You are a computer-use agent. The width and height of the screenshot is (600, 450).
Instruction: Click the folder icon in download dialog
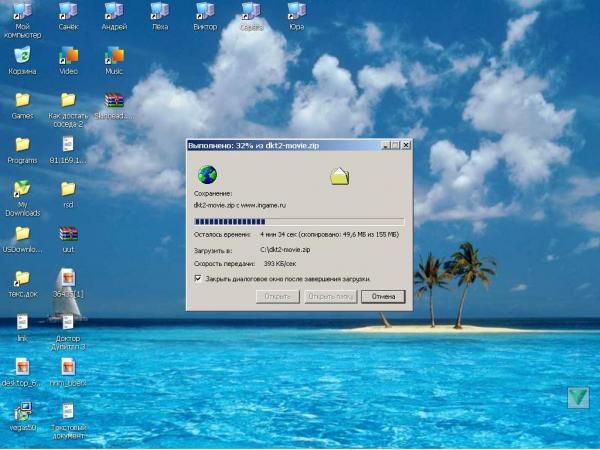coord(339,176)
